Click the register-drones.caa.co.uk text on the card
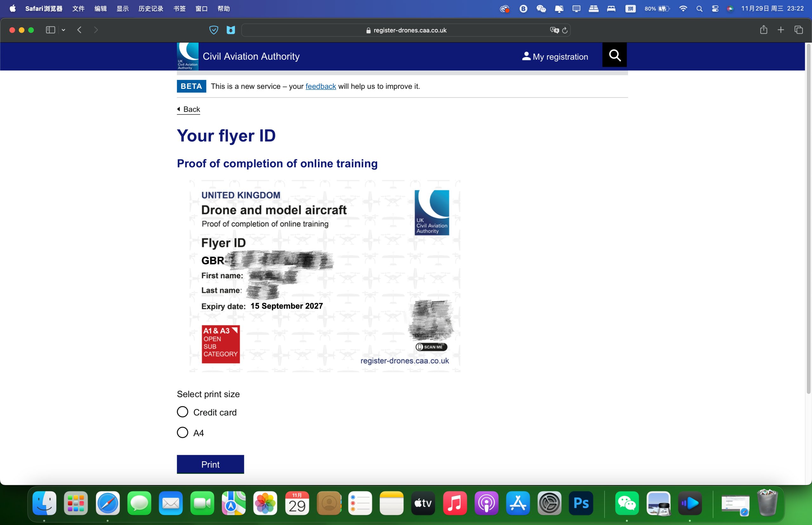The image size is (812, 525). 405,361
